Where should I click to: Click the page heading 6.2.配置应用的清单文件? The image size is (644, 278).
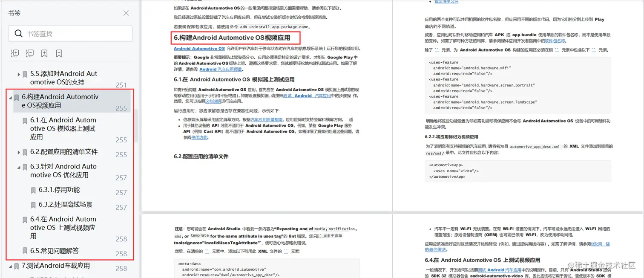(x=201, y=156)
